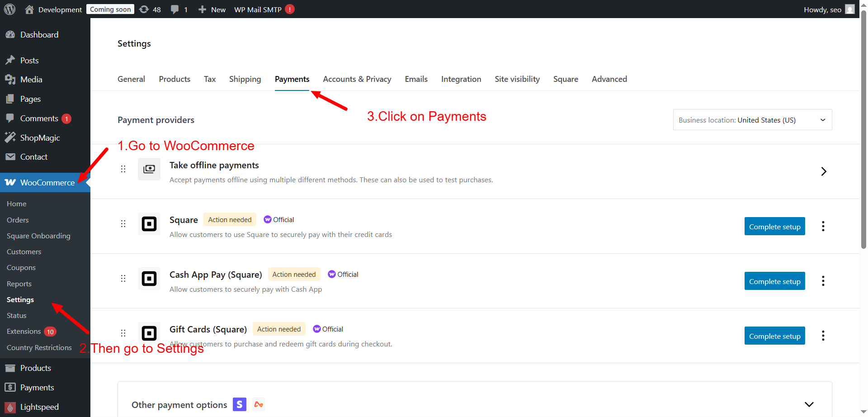Click Complete setup for Gift Cards
Viewport: 868px width, 417px height.
775,336
